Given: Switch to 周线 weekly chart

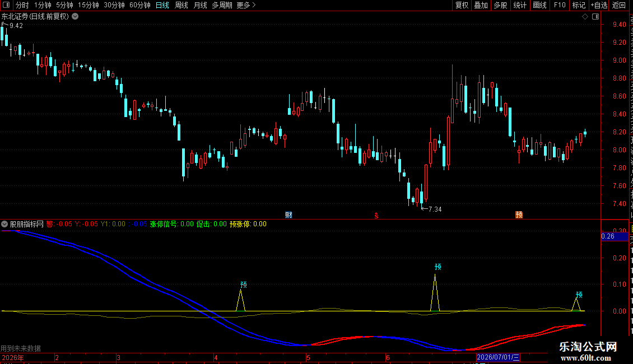Looking at the screenshot, I should pos(181,5).
